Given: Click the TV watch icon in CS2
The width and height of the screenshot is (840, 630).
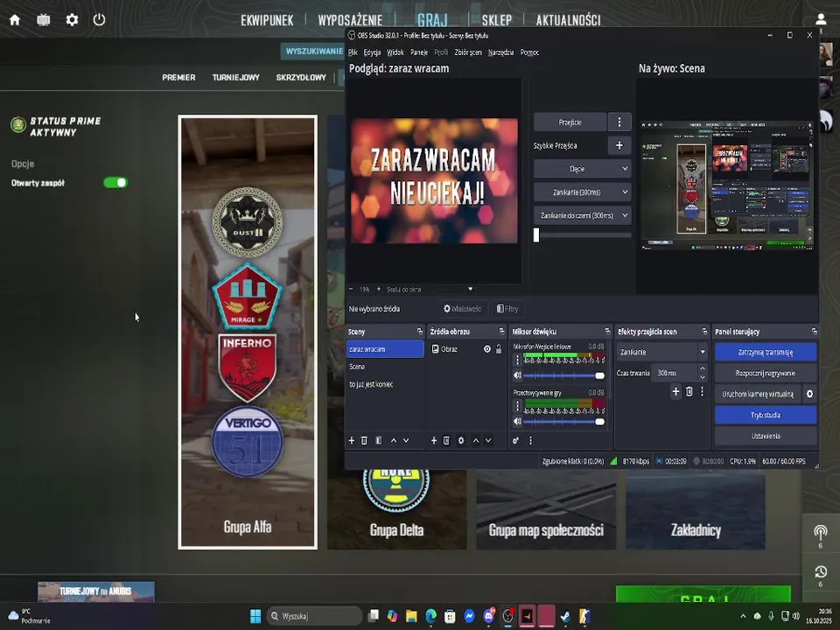Looking at the screenshot, I should pyautogui.click(x=44, y=20).
